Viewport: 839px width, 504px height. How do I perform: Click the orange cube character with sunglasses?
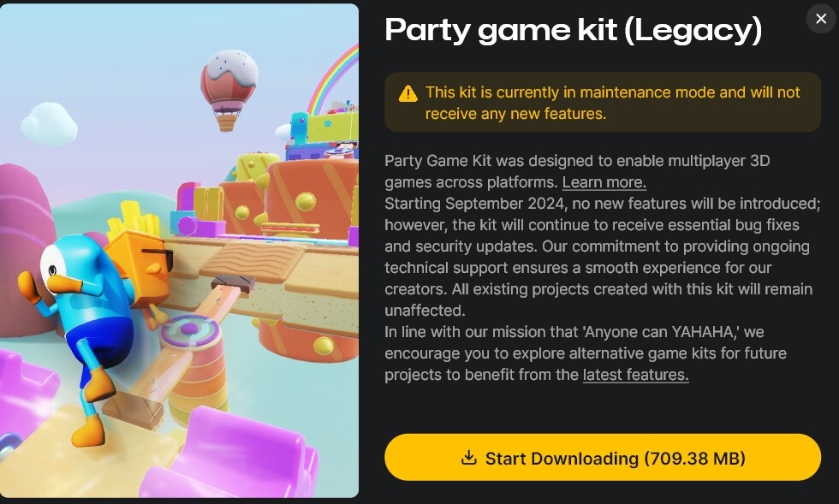(142, 268)
